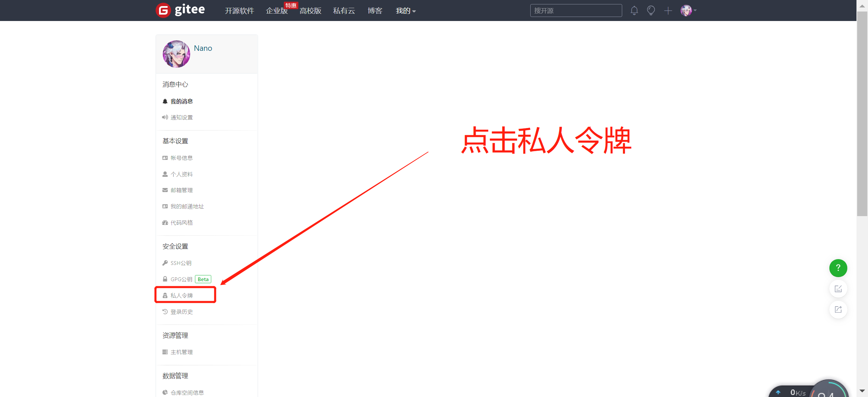Open 个人资料 settings

[181, 174]
